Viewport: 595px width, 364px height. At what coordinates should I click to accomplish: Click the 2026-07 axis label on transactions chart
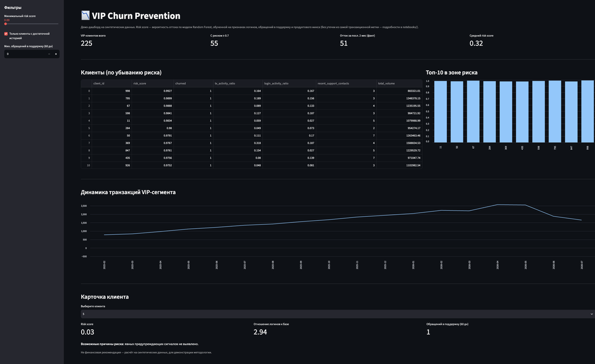coord(581,264)
